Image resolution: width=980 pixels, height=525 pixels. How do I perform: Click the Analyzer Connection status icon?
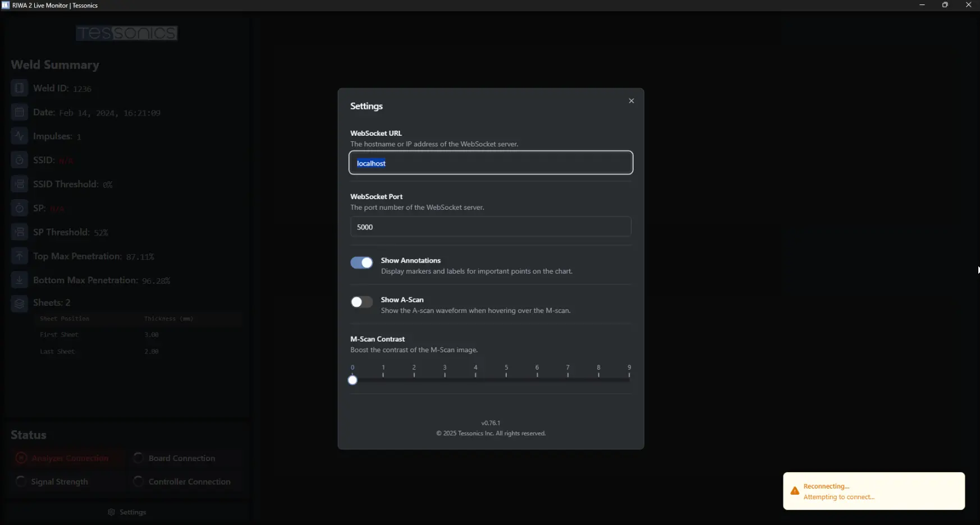point(21,458)
